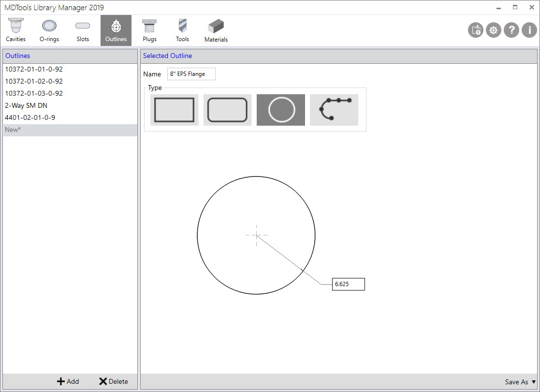Screen dimensions: 540x392
Task: Delete the selected outline
Action: (x=113, y=381)
